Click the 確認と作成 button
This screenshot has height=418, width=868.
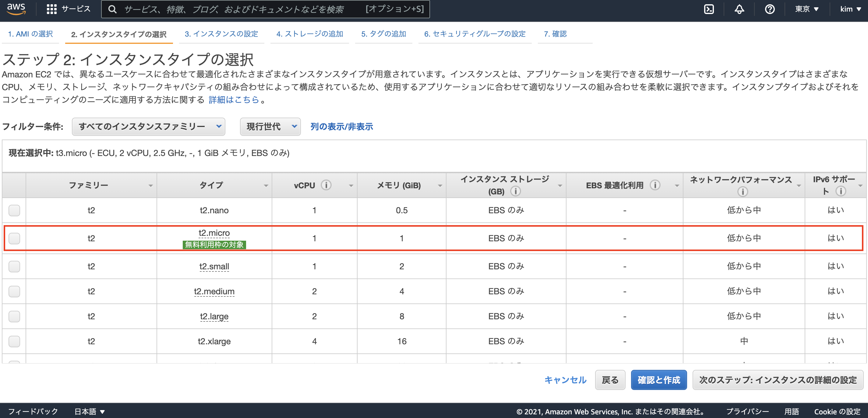click(x=659, y=380)
